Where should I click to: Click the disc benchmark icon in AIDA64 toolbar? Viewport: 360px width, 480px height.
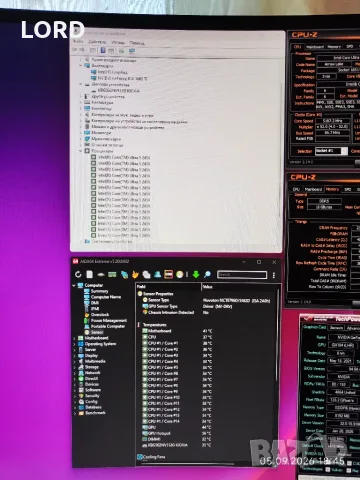tap(180, 274)
